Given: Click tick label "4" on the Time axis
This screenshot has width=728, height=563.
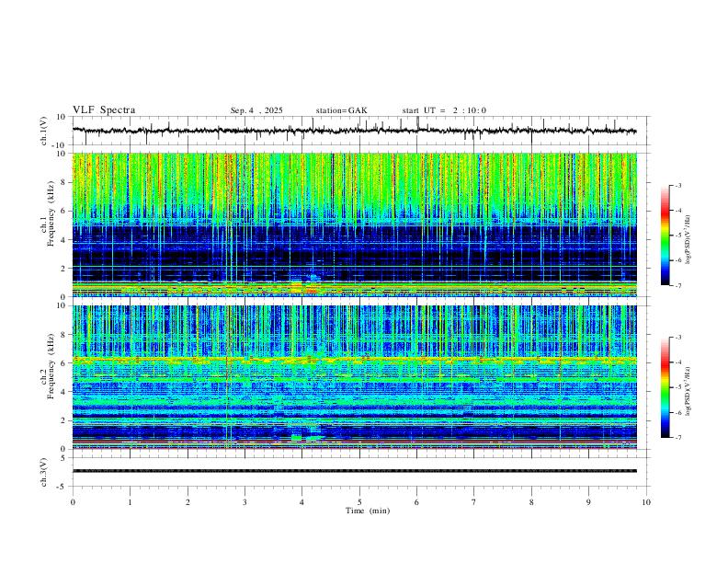Looking at the screenshot, I should pos(302,502).
